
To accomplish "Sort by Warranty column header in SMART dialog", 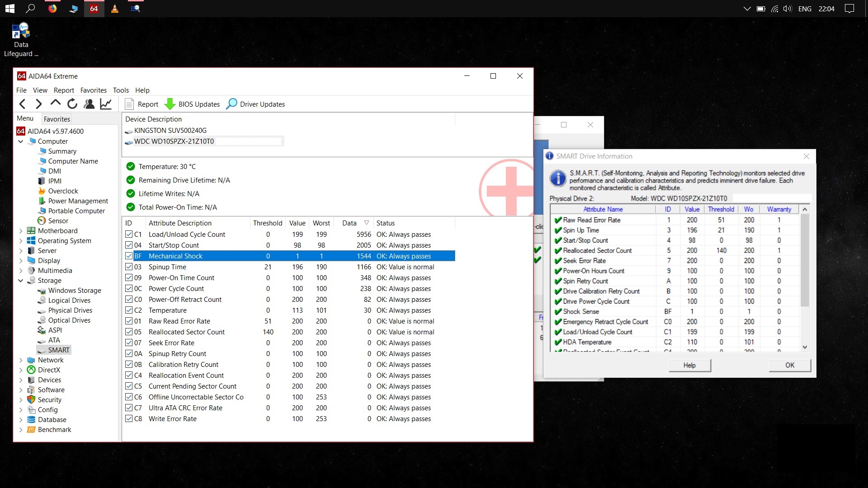I will [x=779, y=209].
